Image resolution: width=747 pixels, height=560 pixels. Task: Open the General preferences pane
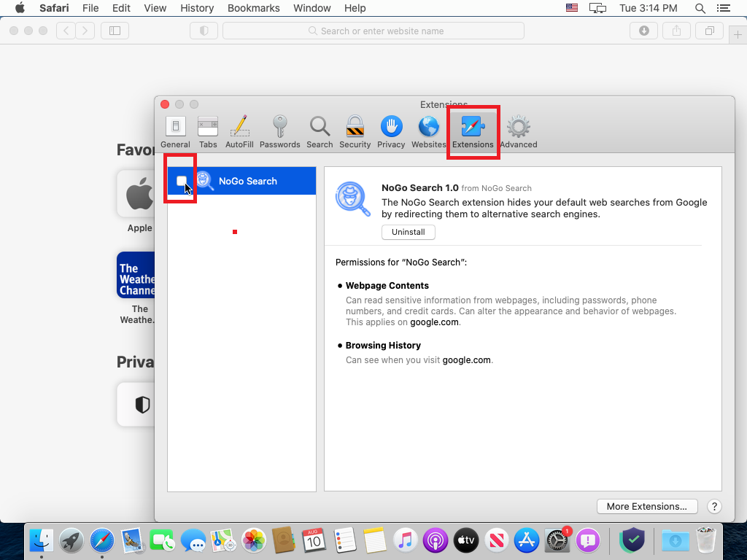[175, 132]
